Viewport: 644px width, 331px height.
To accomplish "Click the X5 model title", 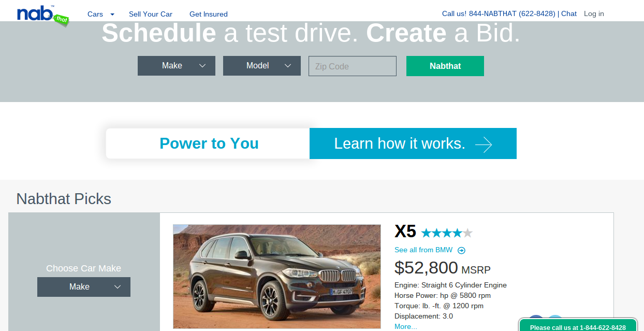I will click(405, 231).
